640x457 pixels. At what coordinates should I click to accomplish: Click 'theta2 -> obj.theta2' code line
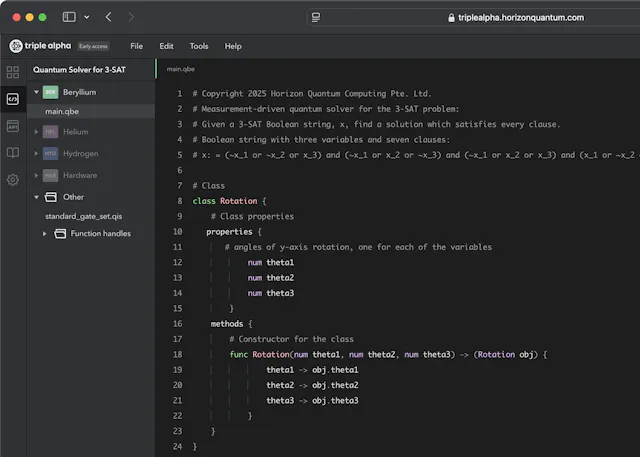(x=312, y=385)
